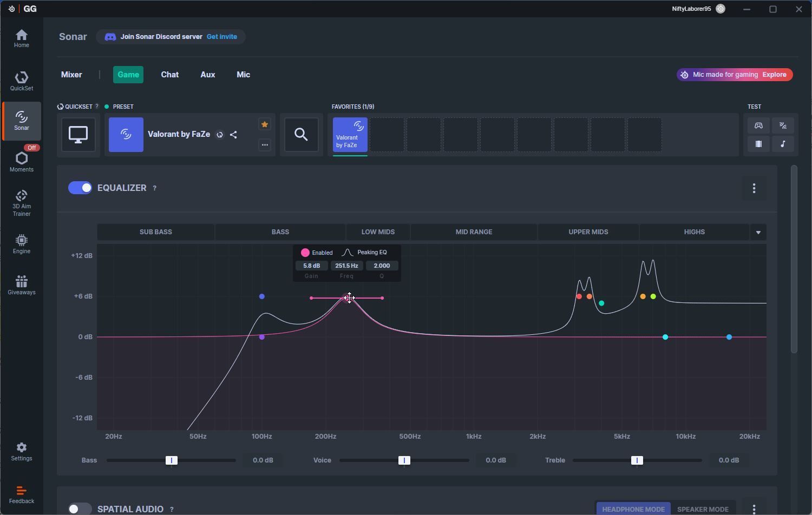
Task: Toggle the pink Enabled band indicator
Action: (305, 253)
